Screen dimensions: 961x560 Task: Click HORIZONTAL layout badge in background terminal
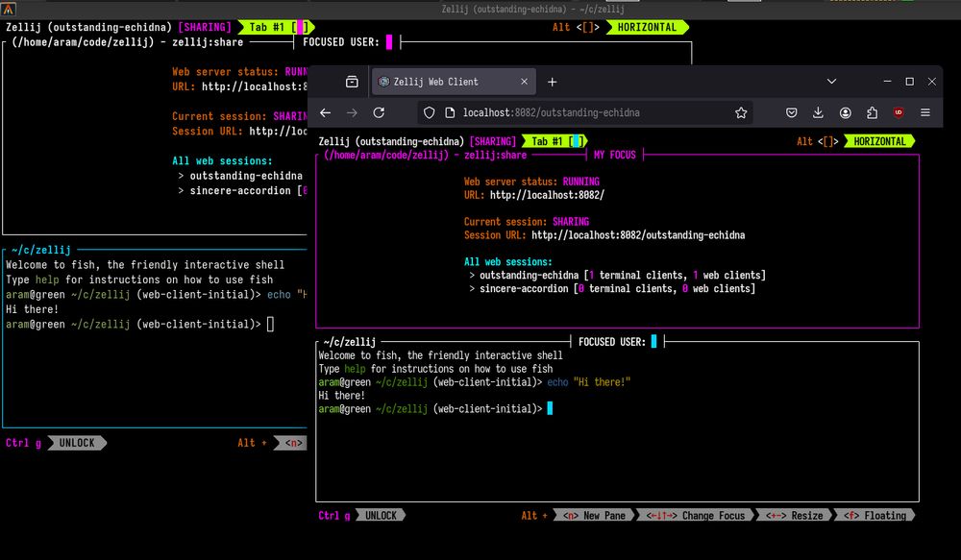[647, 27]
